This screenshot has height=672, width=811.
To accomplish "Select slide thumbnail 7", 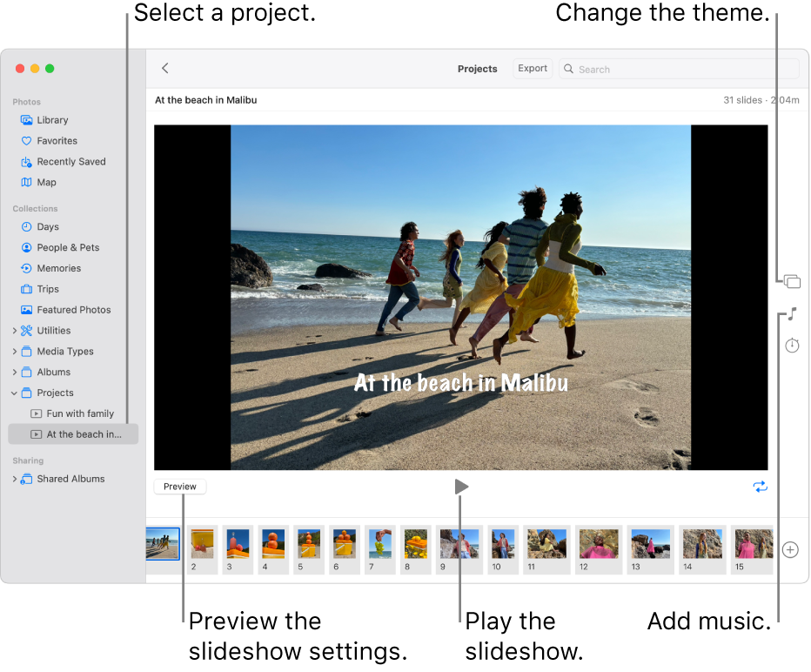I will tap(380, 549).
